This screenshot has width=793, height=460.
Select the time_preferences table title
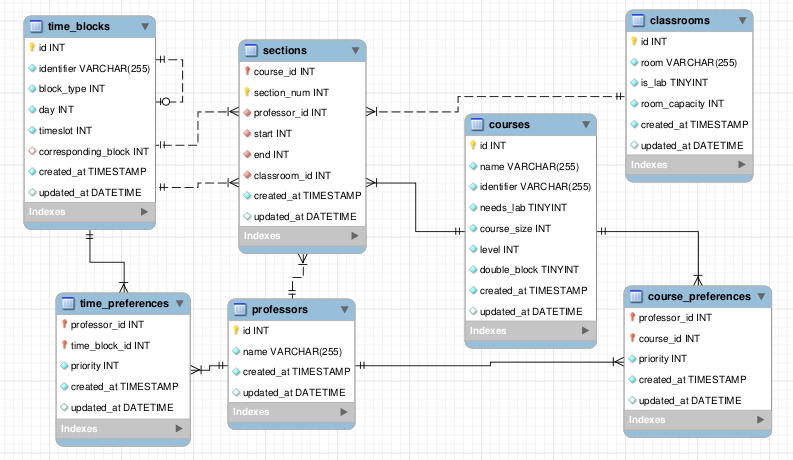tap(124, 303)
